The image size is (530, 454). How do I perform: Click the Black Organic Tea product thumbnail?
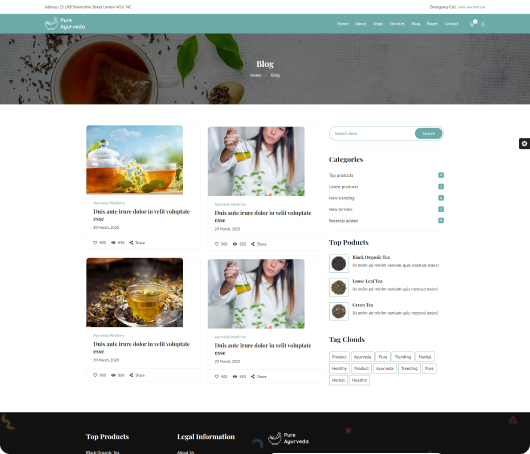pyautogui.click(x=339, y=263)
